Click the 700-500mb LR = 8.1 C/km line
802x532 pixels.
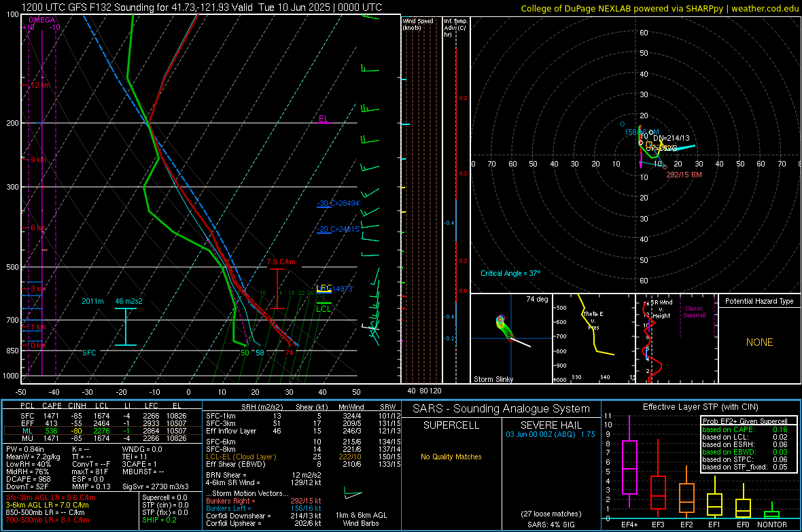[48, 520]
